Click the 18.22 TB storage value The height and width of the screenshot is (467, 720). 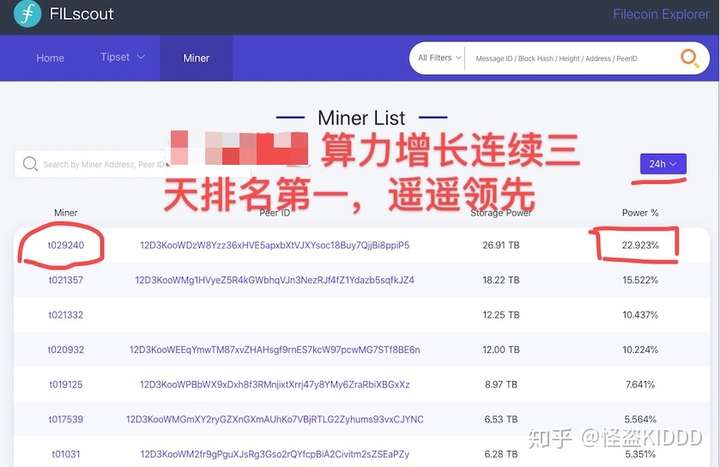click(501, 280)
